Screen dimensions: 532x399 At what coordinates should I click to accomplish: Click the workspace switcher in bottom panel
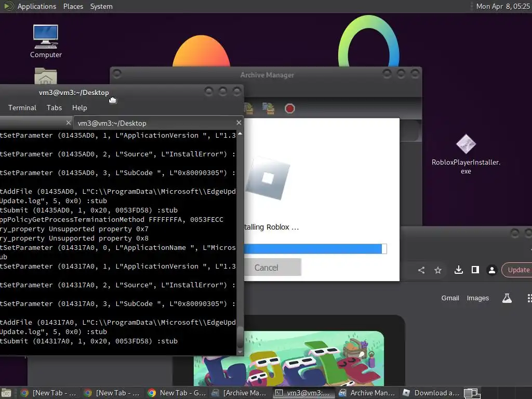(472, 393)
